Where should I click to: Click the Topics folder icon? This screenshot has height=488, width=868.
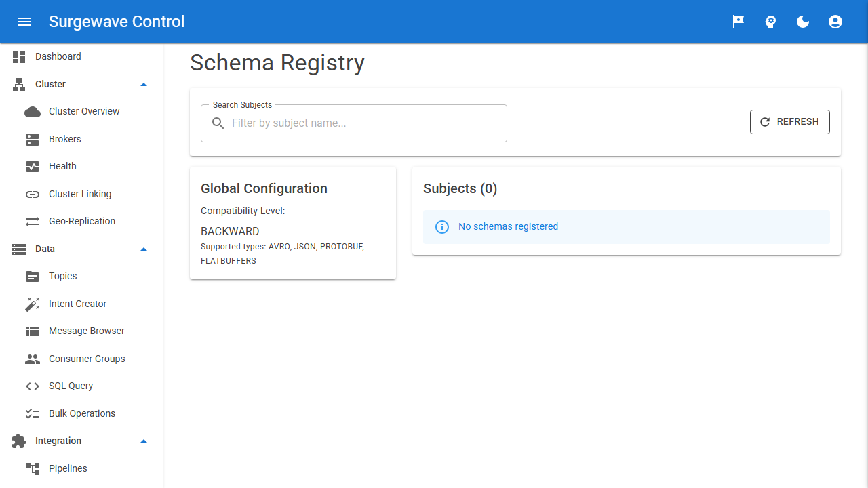[33, 277]
